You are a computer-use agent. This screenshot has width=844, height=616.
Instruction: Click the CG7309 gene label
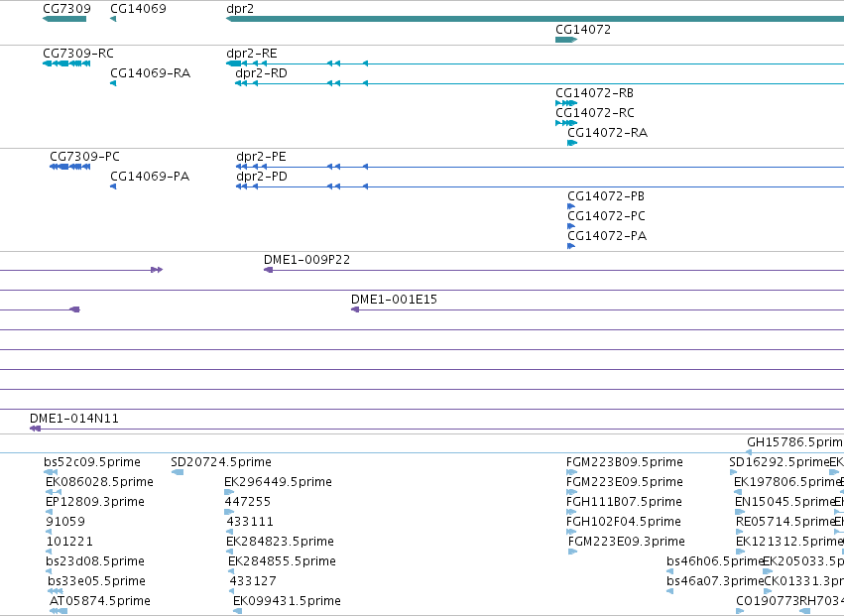66,9
